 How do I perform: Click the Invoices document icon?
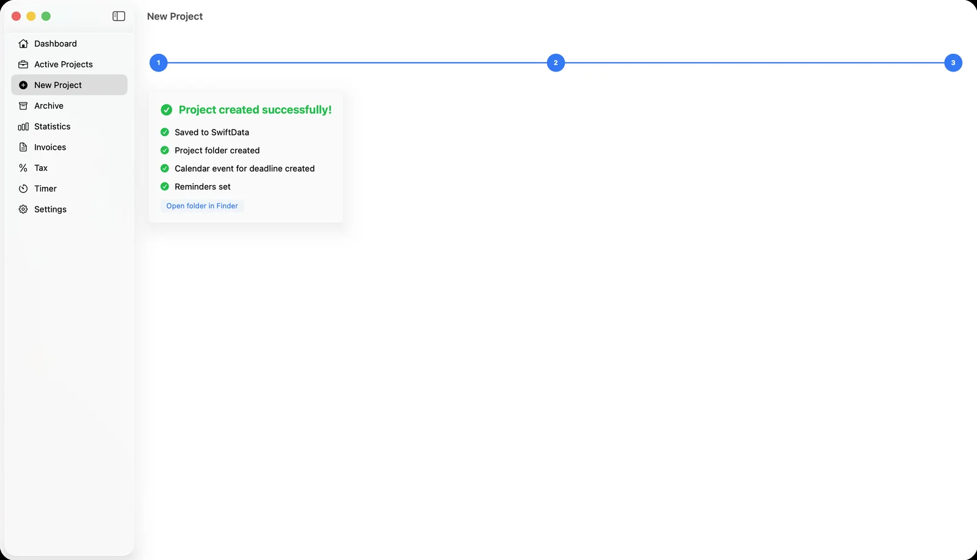click(x=23, y=147)
